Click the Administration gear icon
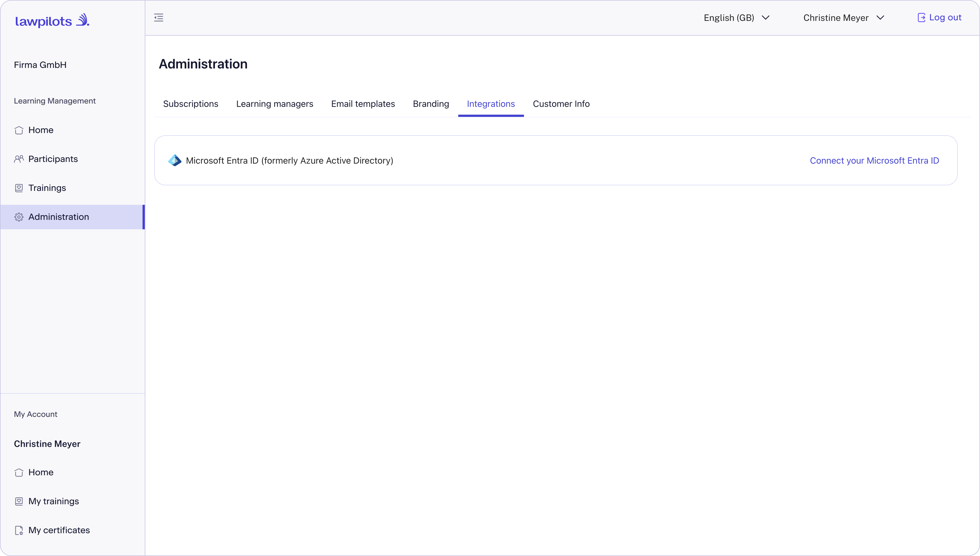Screen dimensions: 980x556 tap(19, 217)
